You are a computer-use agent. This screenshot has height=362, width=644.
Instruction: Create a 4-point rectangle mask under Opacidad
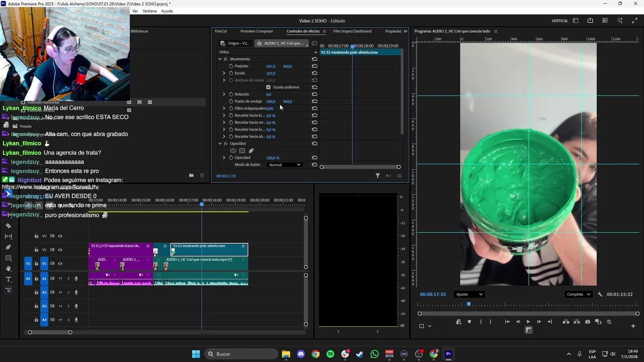pyautogui.click(x=242, y=151)
